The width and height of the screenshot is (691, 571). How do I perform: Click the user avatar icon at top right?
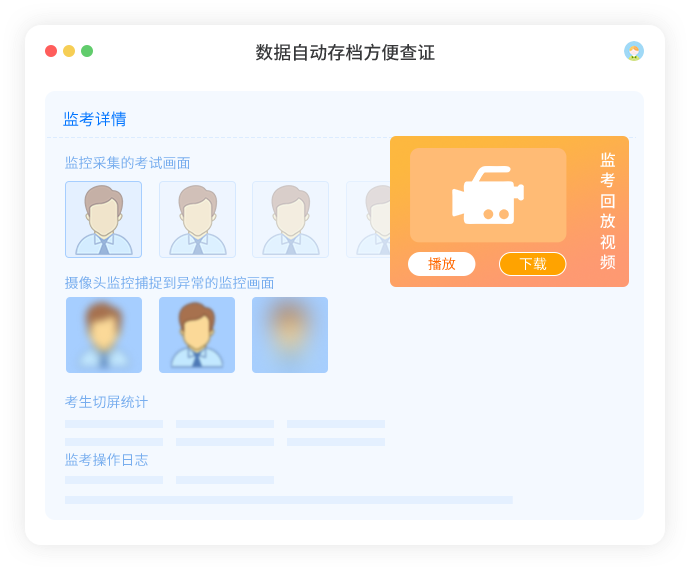pyautogui.click(x=634, y=51)
